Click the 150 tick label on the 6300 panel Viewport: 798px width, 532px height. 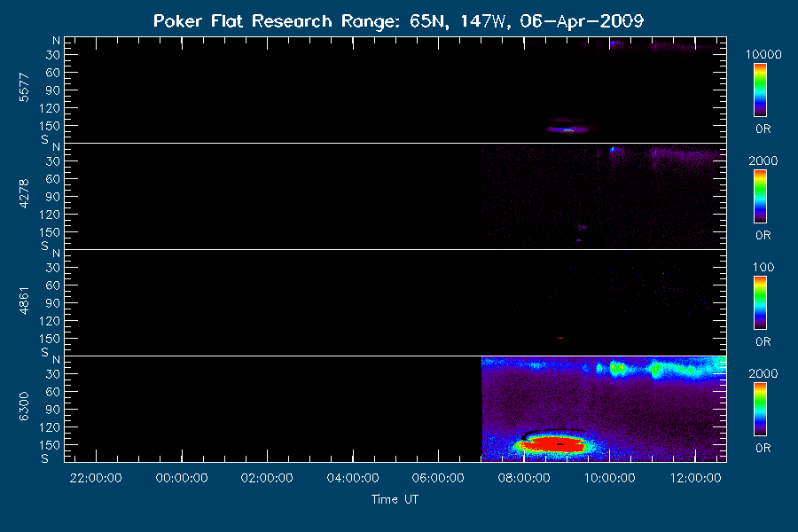pos(50,445)
